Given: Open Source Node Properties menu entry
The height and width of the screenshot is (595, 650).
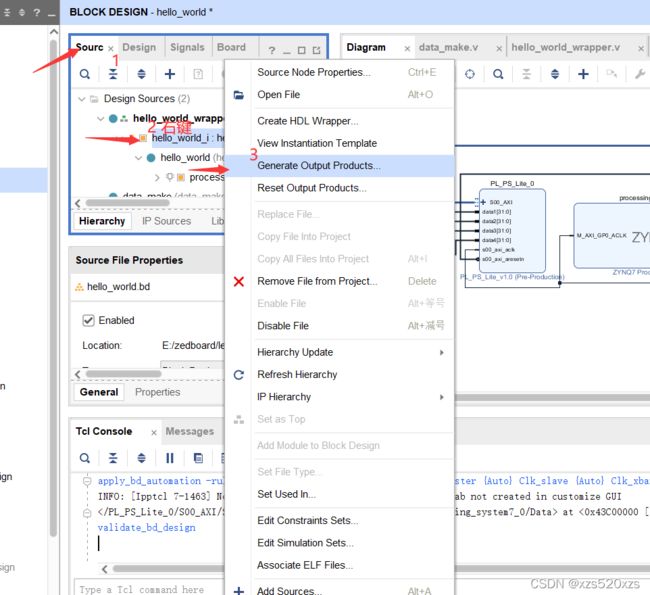Looking at the screenshot, I should (340, 73).
